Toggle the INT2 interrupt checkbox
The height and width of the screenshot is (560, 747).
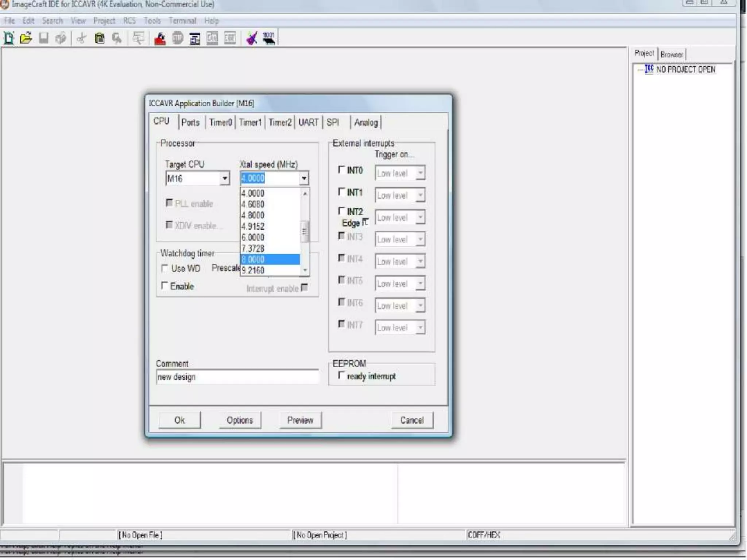point(341,211)
